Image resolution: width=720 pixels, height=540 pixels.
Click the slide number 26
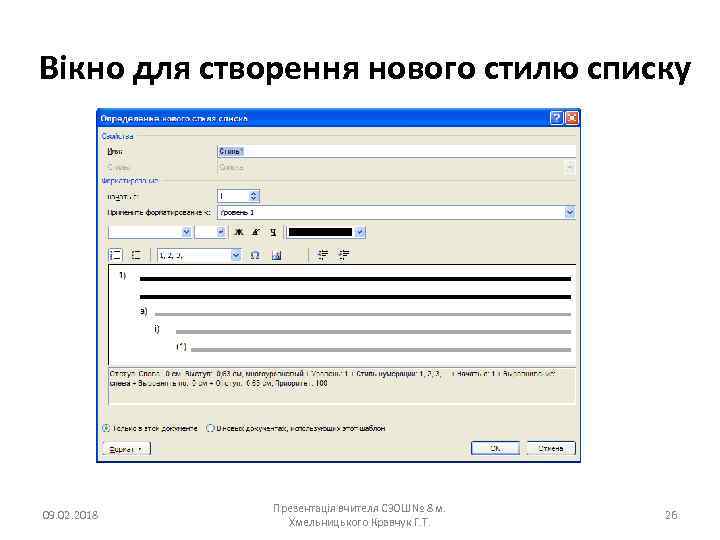click(x=671, y=515)
